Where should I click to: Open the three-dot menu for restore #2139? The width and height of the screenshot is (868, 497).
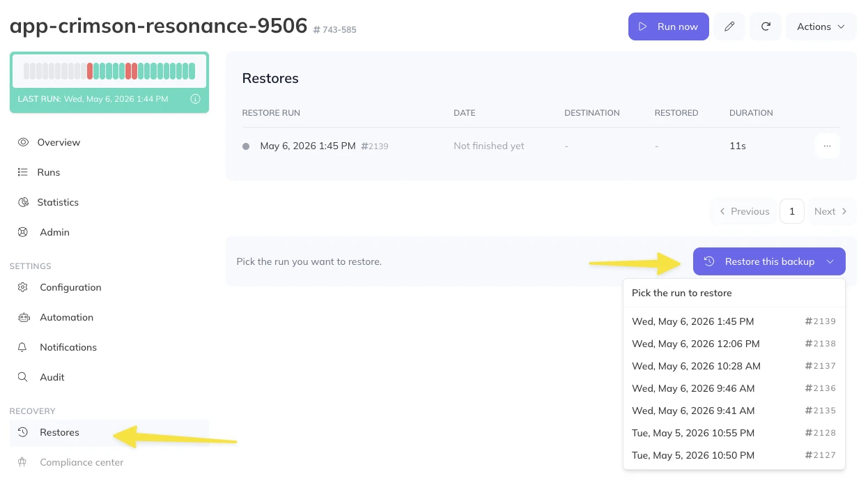[x=827, y=146]
